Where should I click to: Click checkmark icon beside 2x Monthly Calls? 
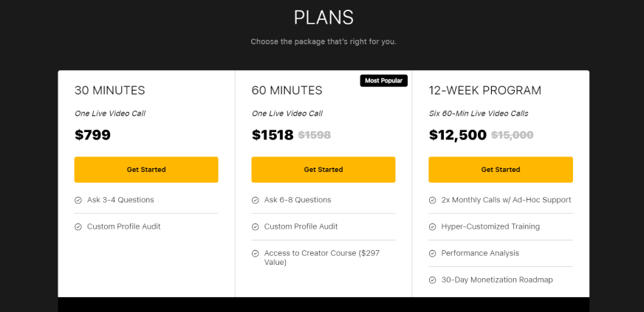(x=433, y=200)
